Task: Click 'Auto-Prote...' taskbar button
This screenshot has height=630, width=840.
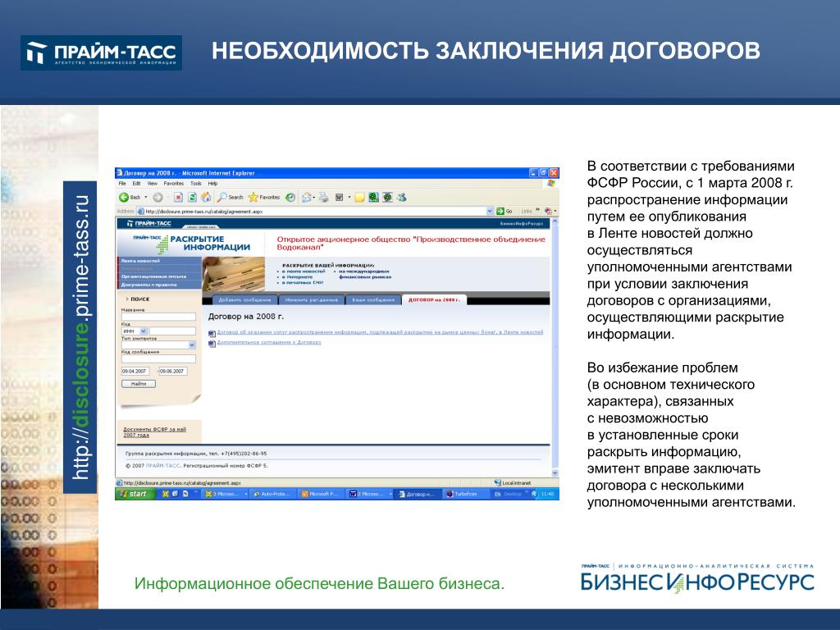Action: 272,494
